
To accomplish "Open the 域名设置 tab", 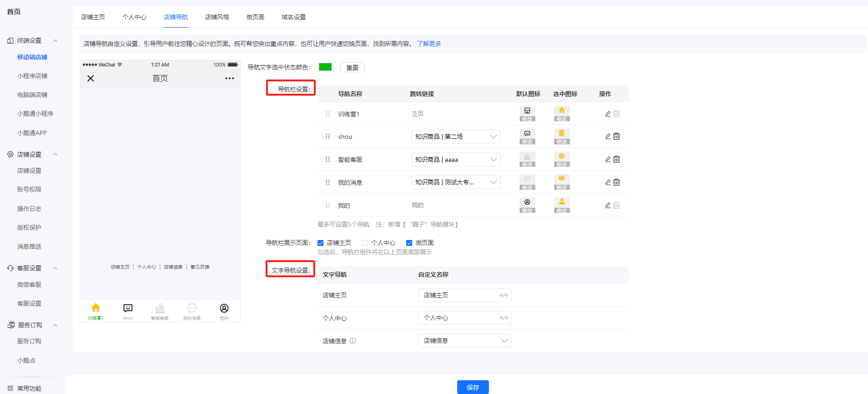I will [x=294, y=17].
